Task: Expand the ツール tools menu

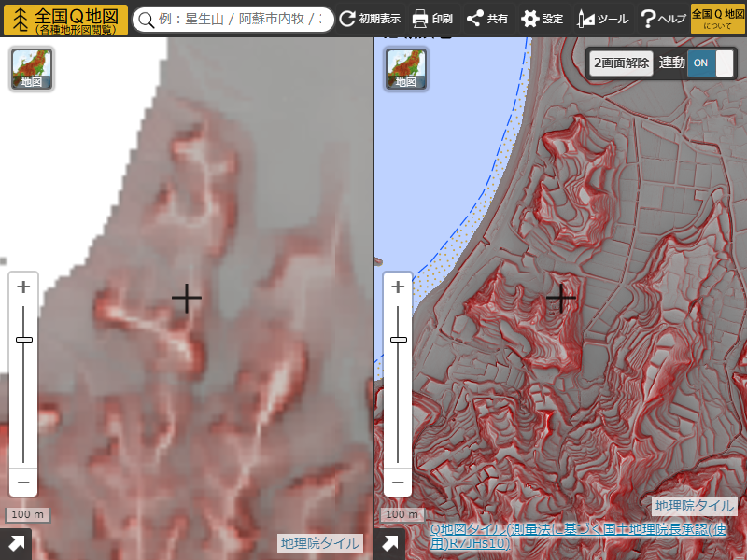Action: tap(602, 19)
